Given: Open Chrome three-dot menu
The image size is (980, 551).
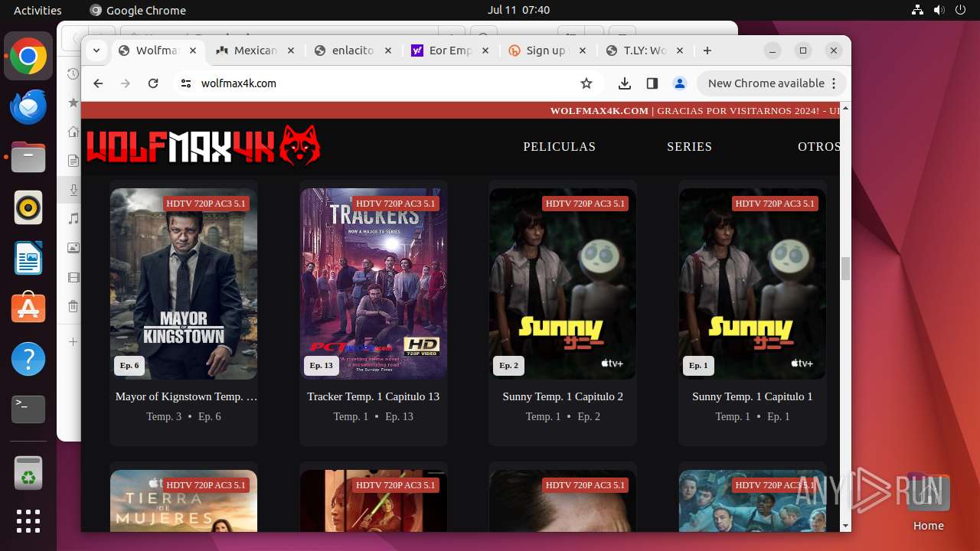Looking at the screenshot, I should tap(835, 83).
